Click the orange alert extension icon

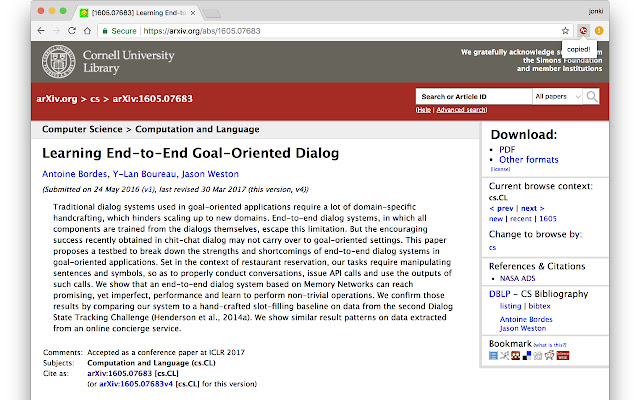coord(599,31)
